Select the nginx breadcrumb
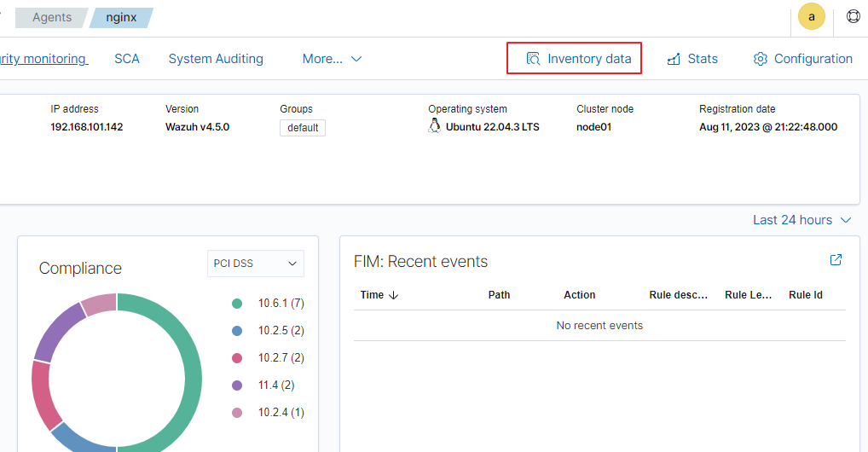Viewport: 868px width, 452px height. click(121, 18)
